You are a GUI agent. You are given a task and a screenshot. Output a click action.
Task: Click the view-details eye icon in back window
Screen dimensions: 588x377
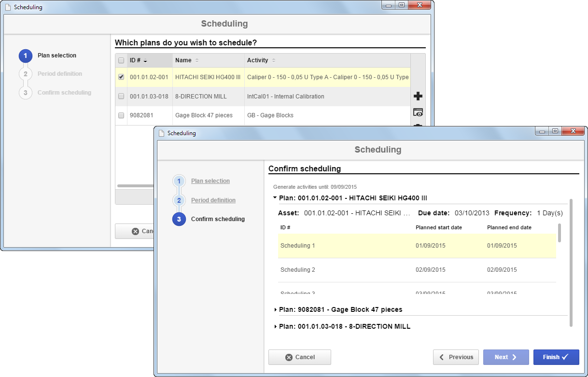(x=418, y=112)
